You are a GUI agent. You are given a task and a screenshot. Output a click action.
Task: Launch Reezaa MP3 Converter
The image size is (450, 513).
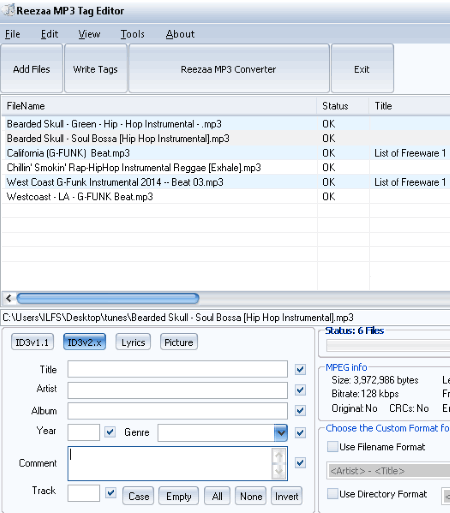point(229,69)
